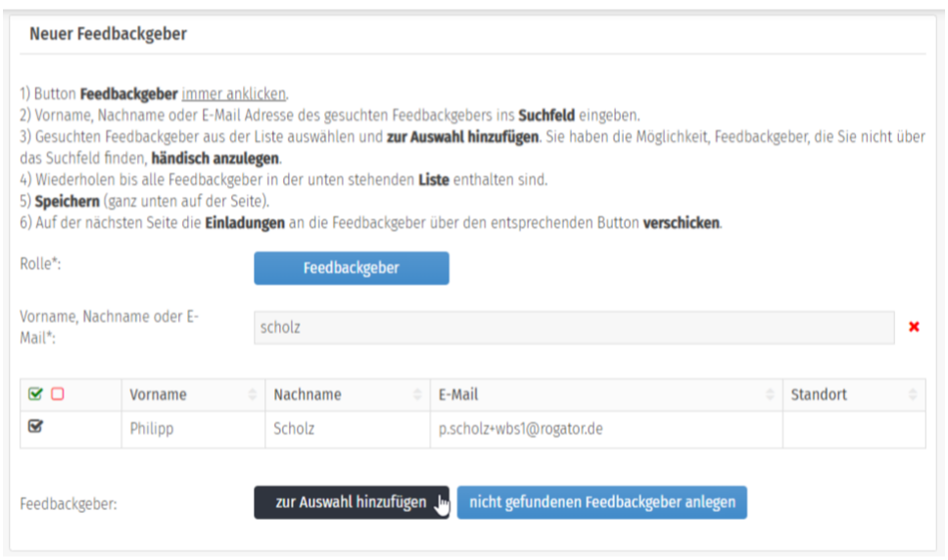Click the 'Nachname' column header text

coord(308,395)
